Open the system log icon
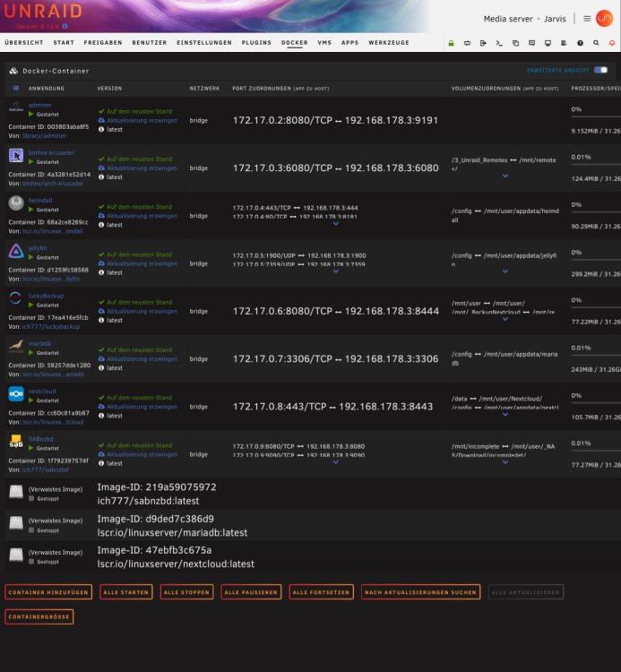Screen dimensions: 621x672 click(x=564, y=43)
